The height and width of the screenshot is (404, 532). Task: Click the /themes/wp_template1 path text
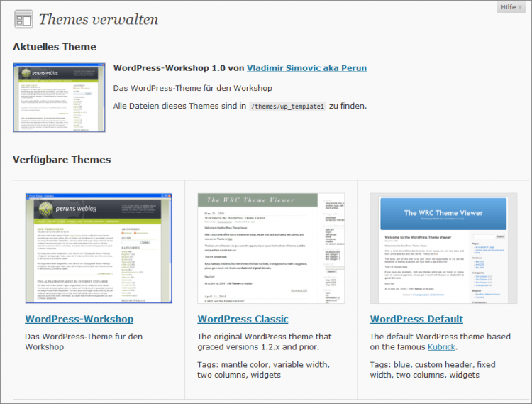[x=287, y=107]
